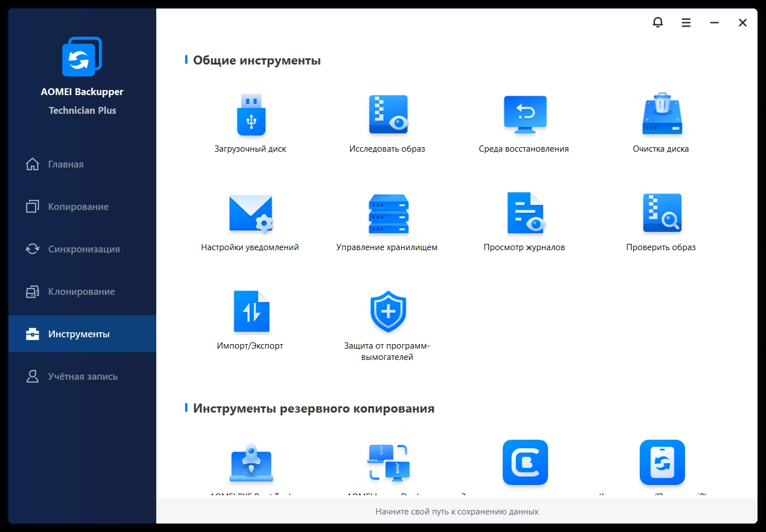Click the 'Начните свой путь к сохранению данных' text
This screenshot has height=532, width=766.
[x=457, y=512]
